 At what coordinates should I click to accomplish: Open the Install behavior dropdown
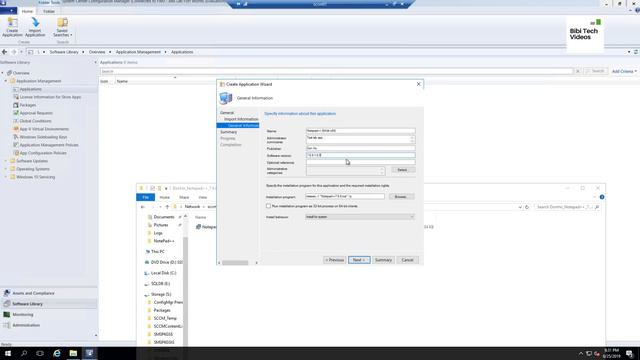coord(360,217)
